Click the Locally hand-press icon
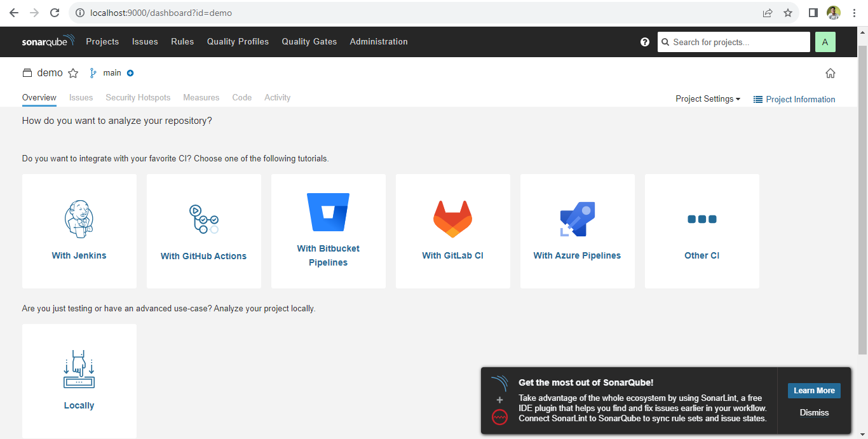This screenshot has height=439, width=868. [x=79, y=368]
